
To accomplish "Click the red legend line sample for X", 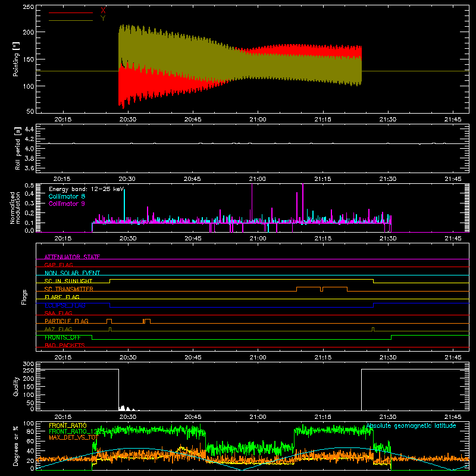I will 71,12.
